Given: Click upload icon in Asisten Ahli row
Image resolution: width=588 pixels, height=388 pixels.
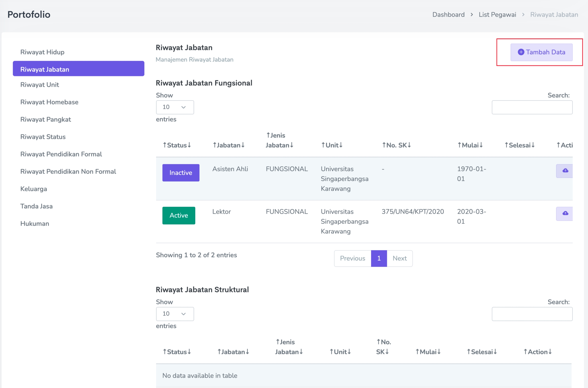Looking at the screenshot, I should tap(565, 171).
